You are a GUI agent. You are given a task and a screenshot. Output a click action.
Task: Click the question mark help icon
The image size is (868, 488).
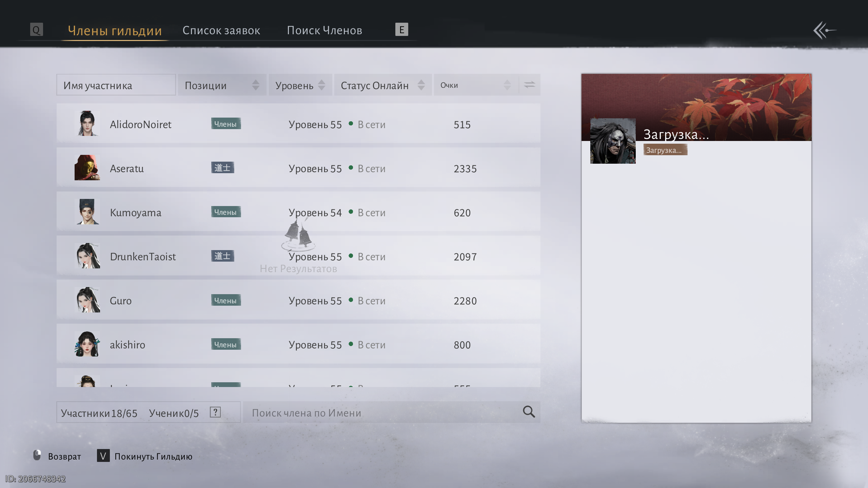[x=215, y=412]
